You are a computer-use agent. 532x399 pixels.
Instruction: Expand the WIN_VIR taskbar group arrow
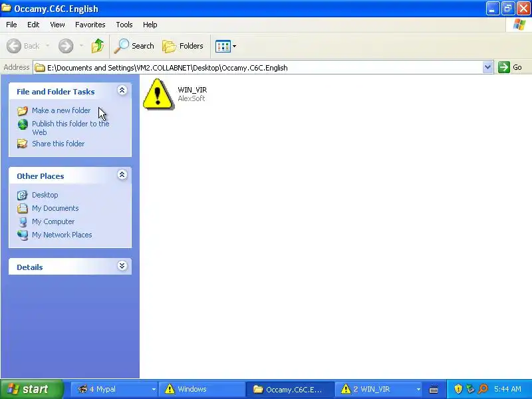tap(418, 390)
